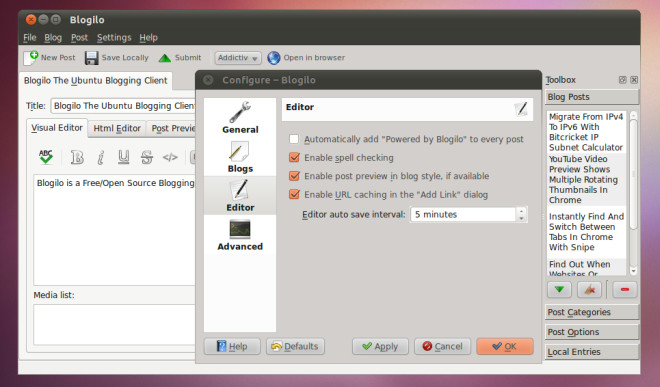This screenshot has height=387, width=660.
Task: Select Blogs settings category
Action: pyautogui.click(x=240, y=157)
